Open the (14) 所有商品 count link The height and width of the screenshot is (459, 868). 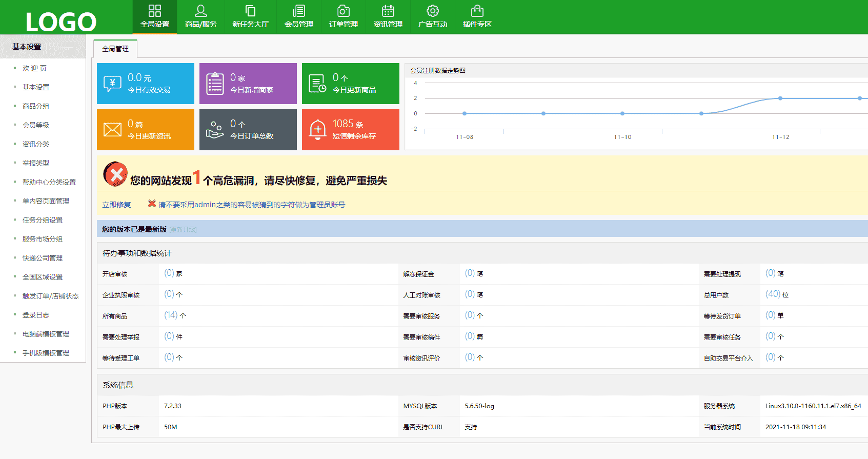[x=171, y=315]
